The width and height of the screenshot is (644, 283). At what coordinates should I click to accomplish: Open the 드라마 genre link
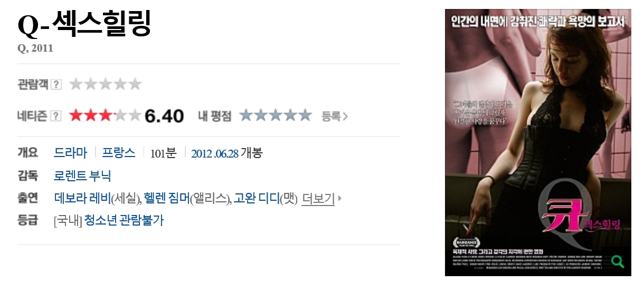[70, 153]
